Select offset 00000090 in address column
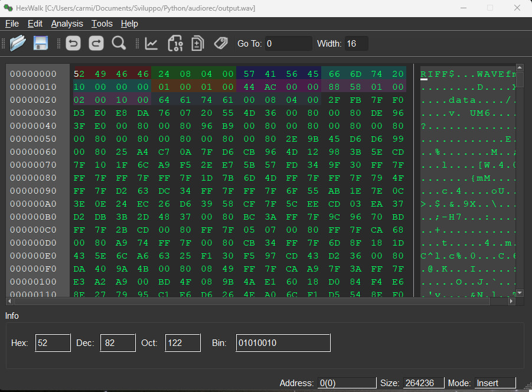The width and height of the screenshot is (532, 392). click(33, 191)
